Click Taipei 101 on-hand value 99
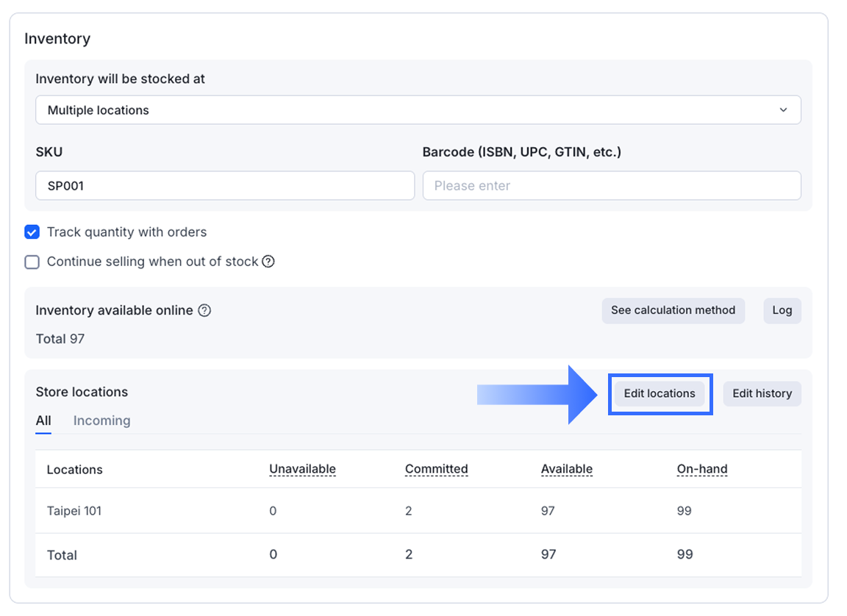Viewport: 847px width, 616px height. tap(684, 511)
